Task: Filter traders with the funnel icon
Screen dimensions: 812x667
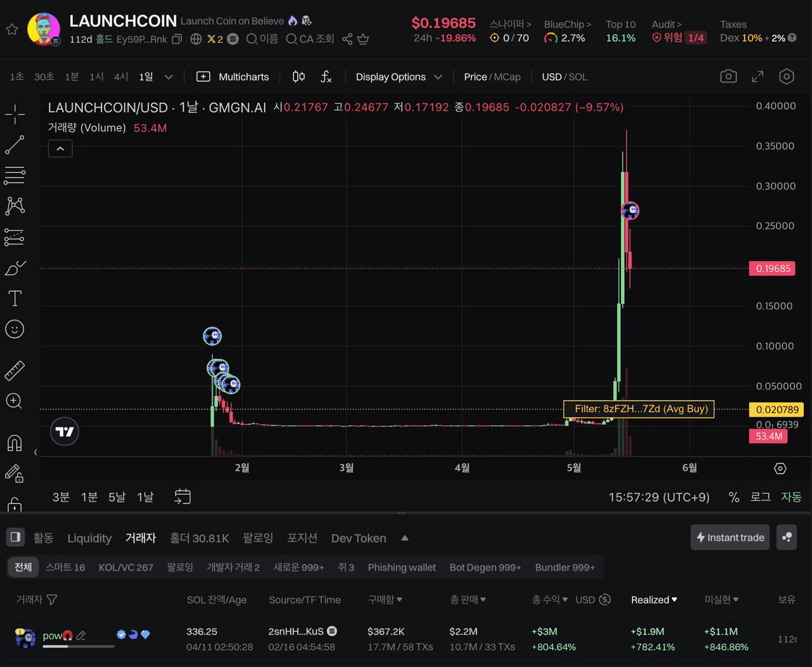Action: [x=52, y=600]
